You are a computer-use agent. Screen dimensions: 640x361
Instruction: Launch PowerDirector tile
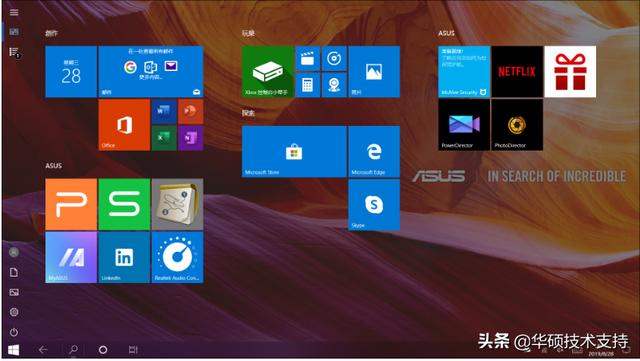click(x=464, y=125)
